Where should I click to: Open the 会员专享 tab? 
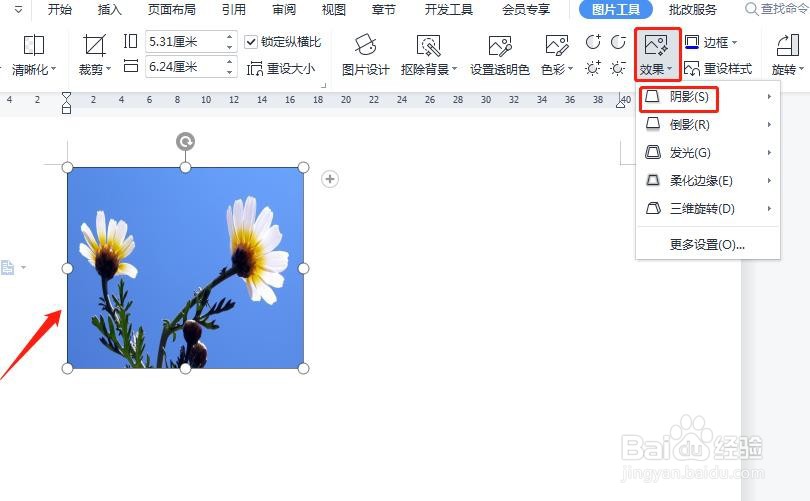tap(526, 9)
